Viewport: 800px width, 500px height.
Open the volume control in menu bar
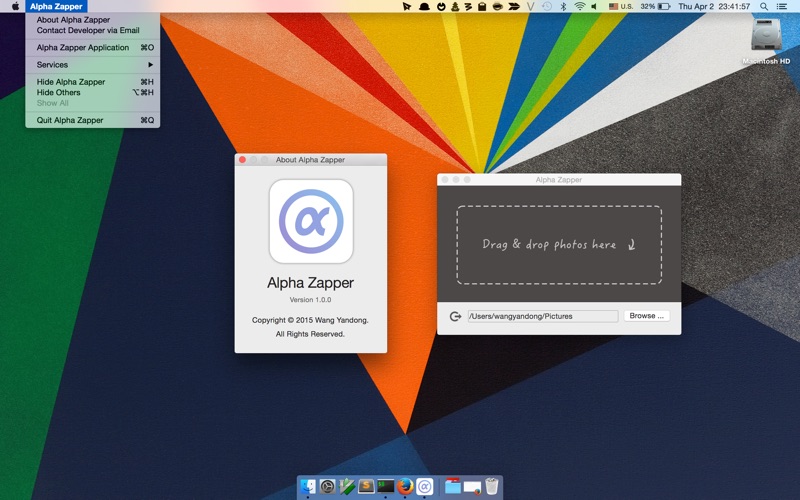click(x=594, y=6)
